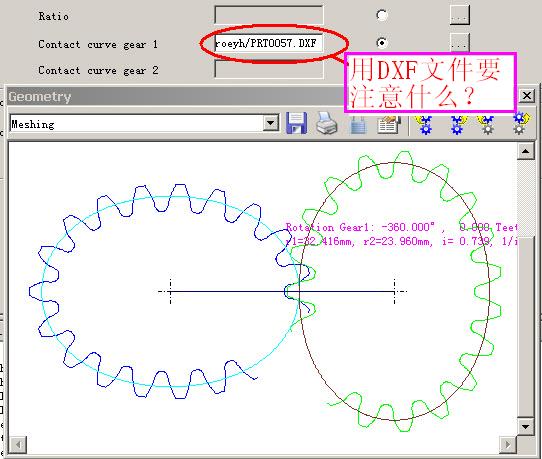
Task: Click second blue double-gear rotate-right icon
Action: click(458, 124)
